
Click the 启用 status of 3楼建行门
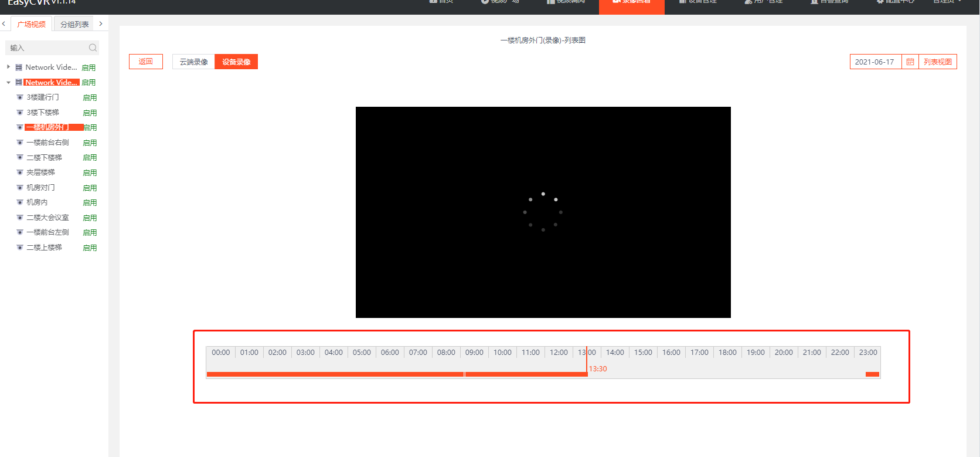pos(90,97)
